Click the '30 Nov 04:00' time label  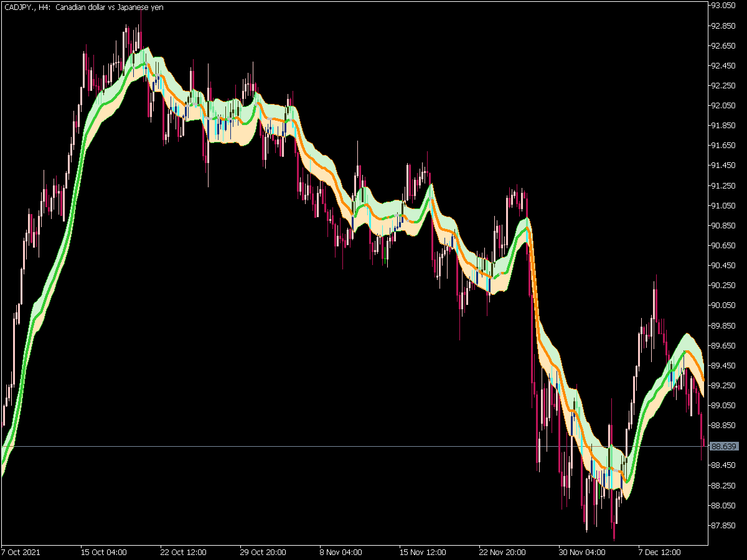pos(583,552)
